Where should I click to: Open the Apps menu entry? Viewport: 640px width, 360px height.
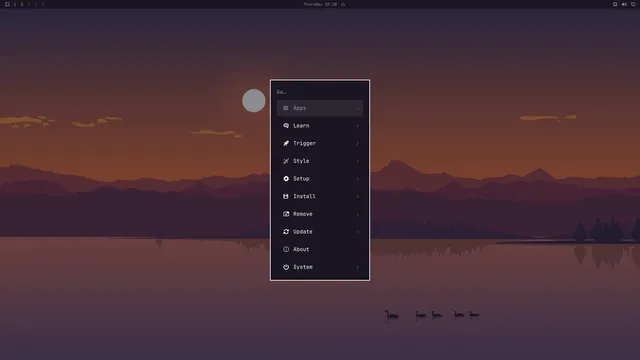pyautogui.click(x=320, y=108)
